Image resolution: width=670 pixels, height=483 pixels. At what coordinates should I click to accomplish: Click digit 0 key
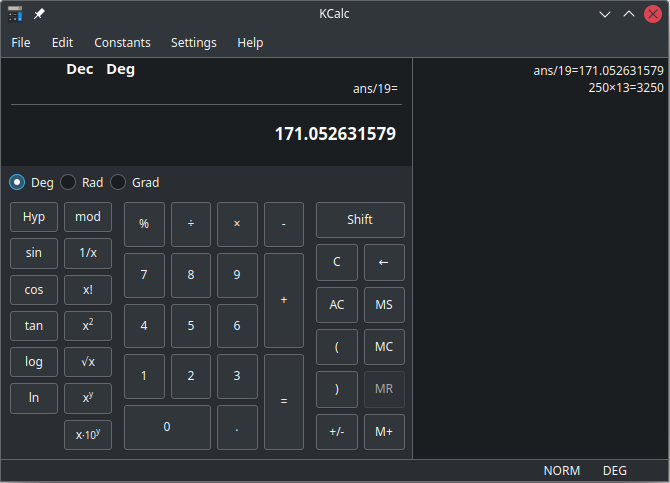[x=167, y=427]
